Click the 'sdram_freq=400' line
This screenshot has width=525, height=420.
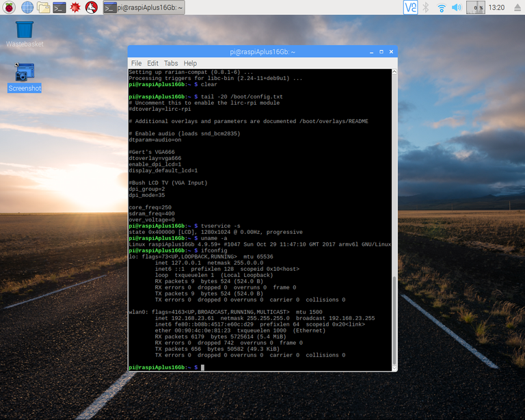tap(152, 213)
